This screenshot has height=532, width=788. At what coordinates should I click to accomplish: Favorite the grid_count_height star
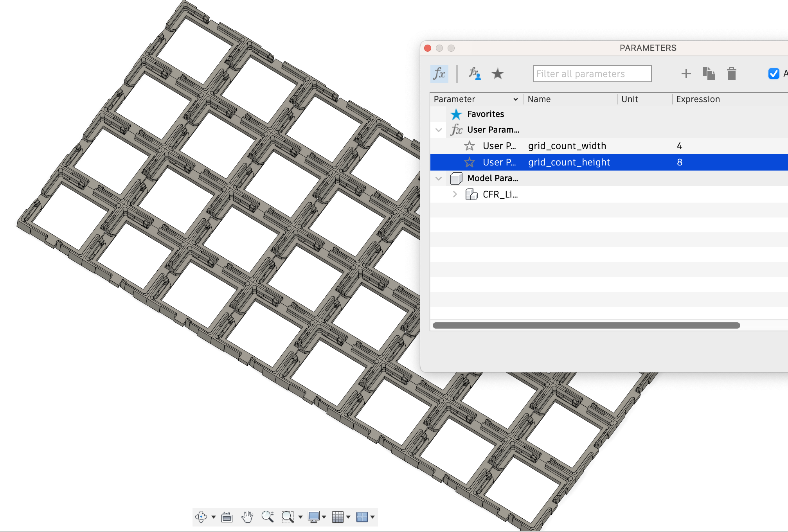(x=469, y=162)
